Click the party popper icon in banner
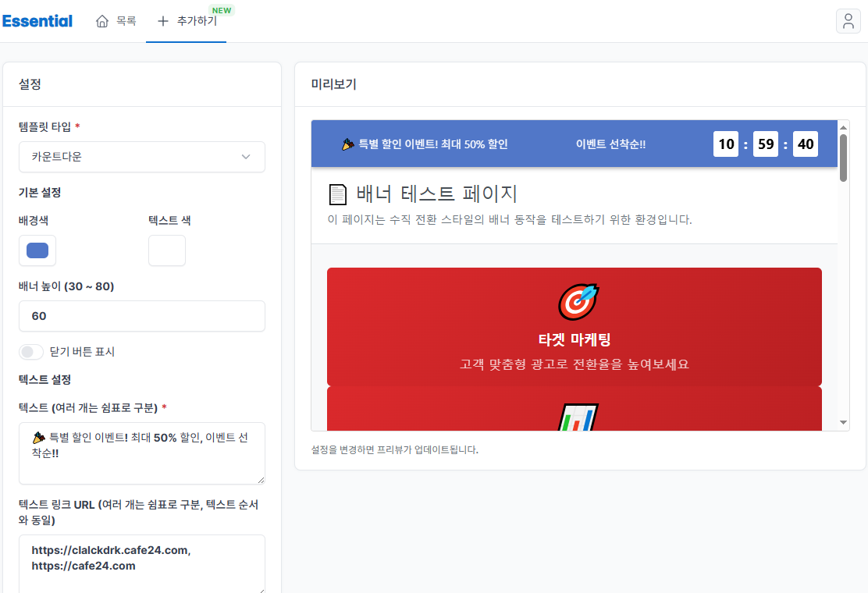The image size is (868, 593). tap(348, 144)
